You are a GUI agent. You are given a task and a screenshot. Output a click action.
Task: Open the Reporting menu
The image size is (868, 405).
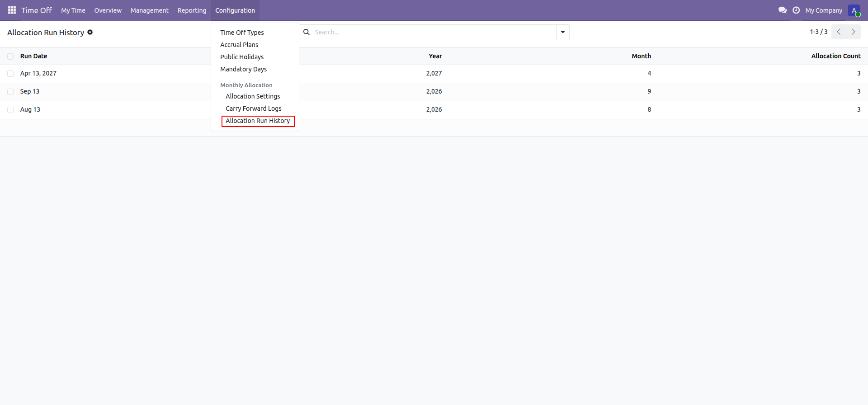tap(192, 10)
